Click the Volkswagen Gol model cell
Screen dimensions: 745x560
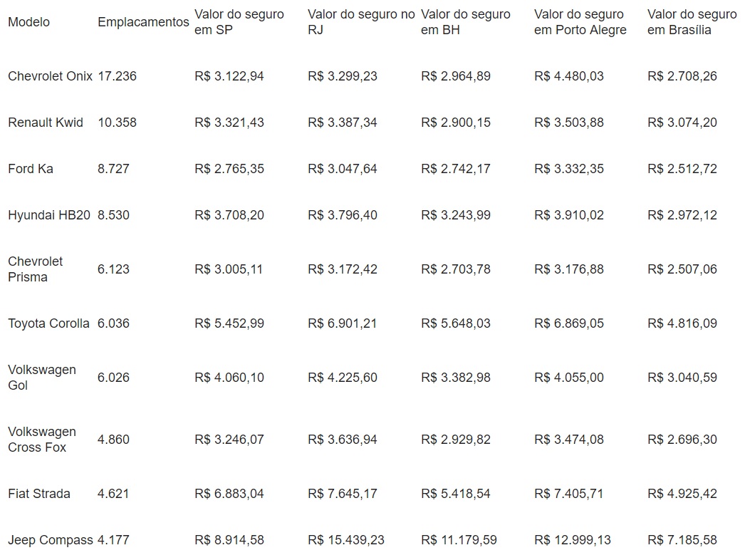point(41,378)
